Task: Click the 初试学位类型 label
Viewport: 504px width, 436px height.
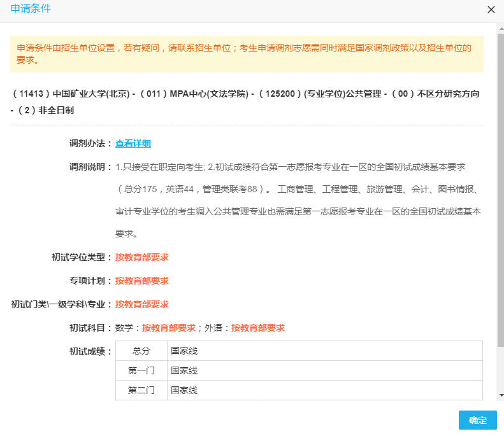Action: pyautogui.click(x=81, y=257)
